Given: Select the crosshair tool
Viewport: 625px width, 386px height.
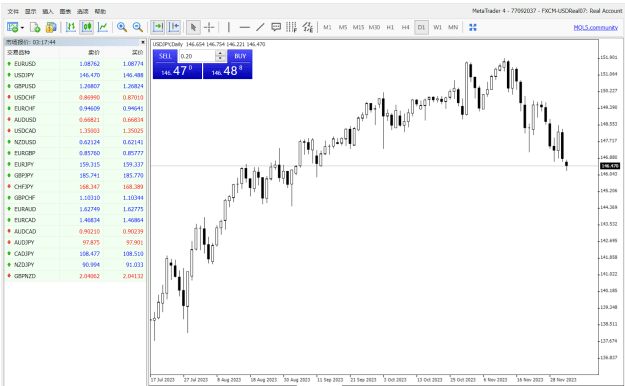Looking at the screenshot, I should (209, 27).
